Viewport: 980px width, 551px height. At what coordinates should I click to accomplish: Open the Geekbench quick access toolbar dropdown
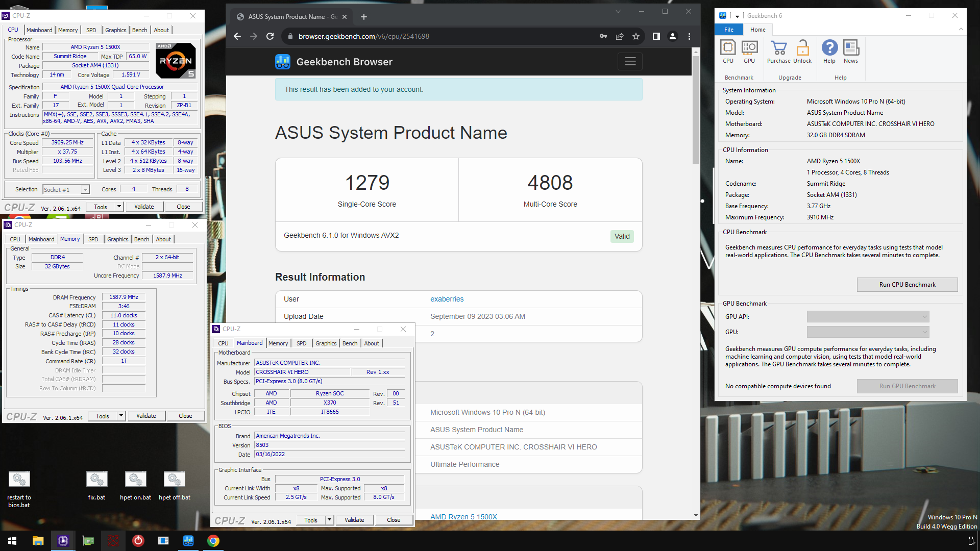tap(737, 16)
